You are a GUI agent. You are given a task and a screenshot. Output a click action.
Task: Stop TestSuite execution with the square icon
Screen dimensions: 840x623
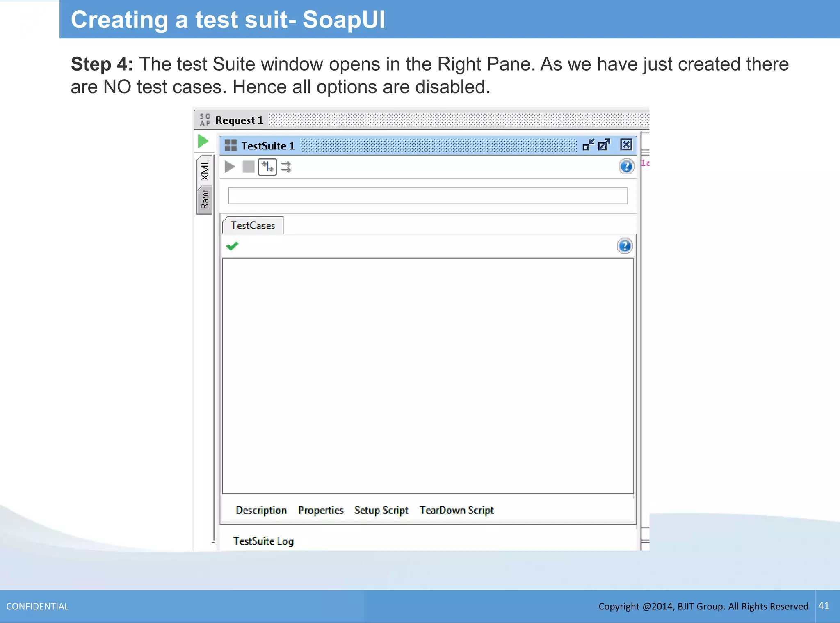coord(249,167)
